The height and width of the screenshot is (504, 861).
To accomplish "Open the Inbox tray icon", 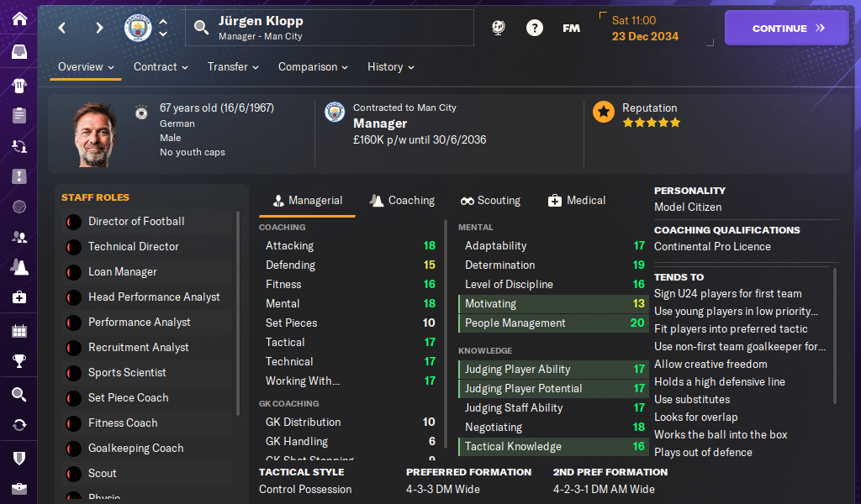I will pos(18,52).
